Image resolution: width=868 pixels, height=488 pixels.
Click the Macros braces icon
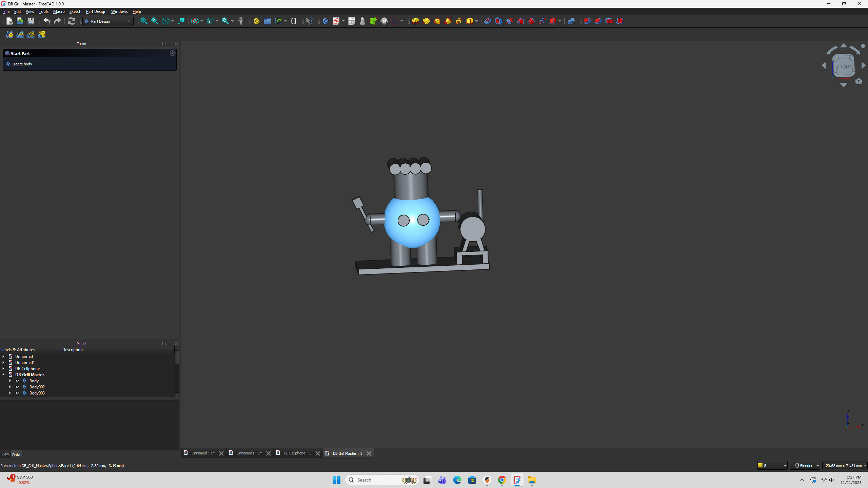tap(294, 21)
